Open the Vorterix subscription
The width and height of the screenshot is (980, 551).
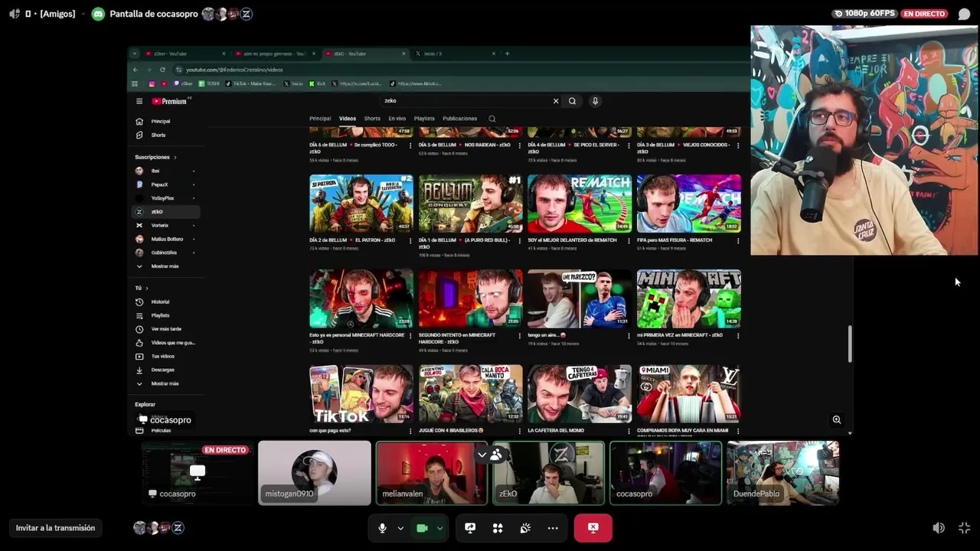pyautogui.click(x=165, y=225)
